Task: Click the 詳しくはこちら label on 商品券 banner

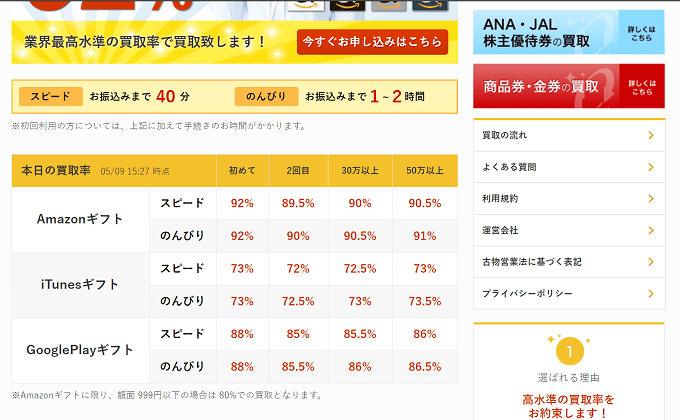Action: click(641, 87)
